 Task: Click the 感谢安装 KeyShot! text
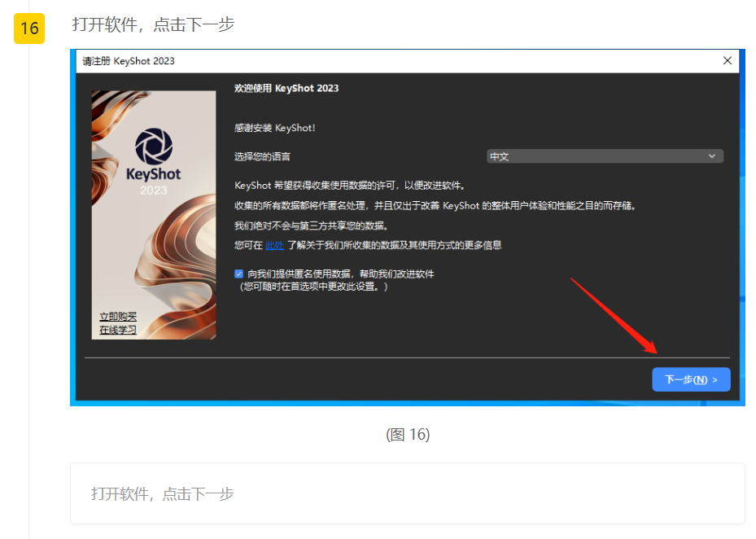point(275,128)
